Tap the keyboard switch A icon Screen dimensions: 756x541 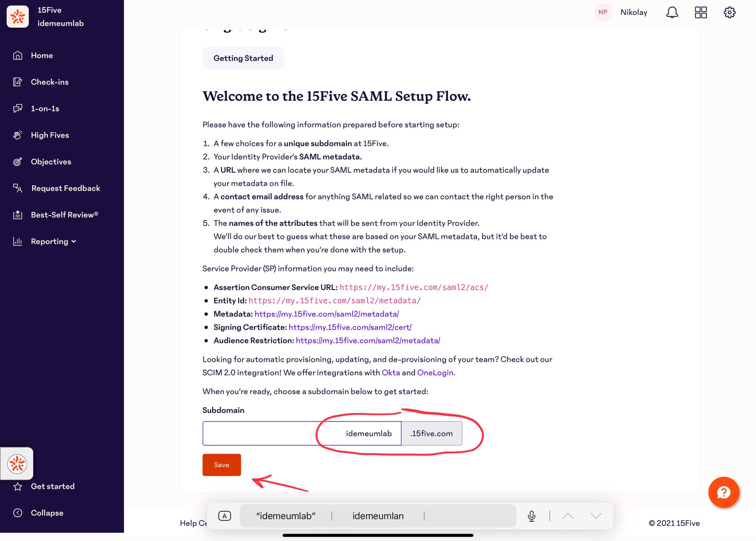tap(225, 516)
